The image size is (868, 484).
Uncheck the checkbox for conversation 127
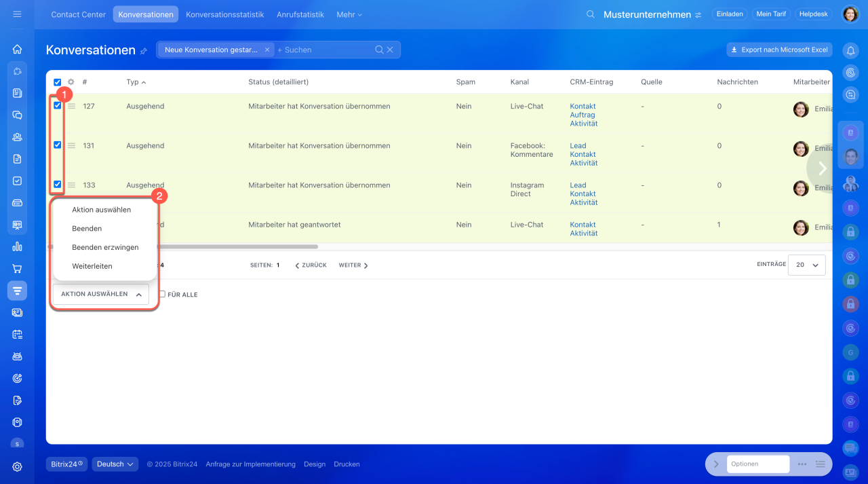pyautogui.click(x=57, y=105)
